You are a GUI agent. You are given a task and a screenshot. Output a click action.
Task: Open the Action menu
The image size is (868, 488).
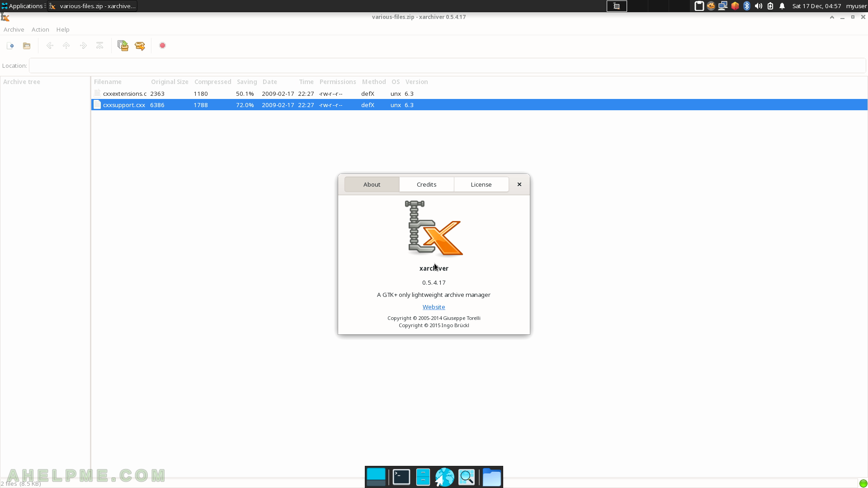40,29
